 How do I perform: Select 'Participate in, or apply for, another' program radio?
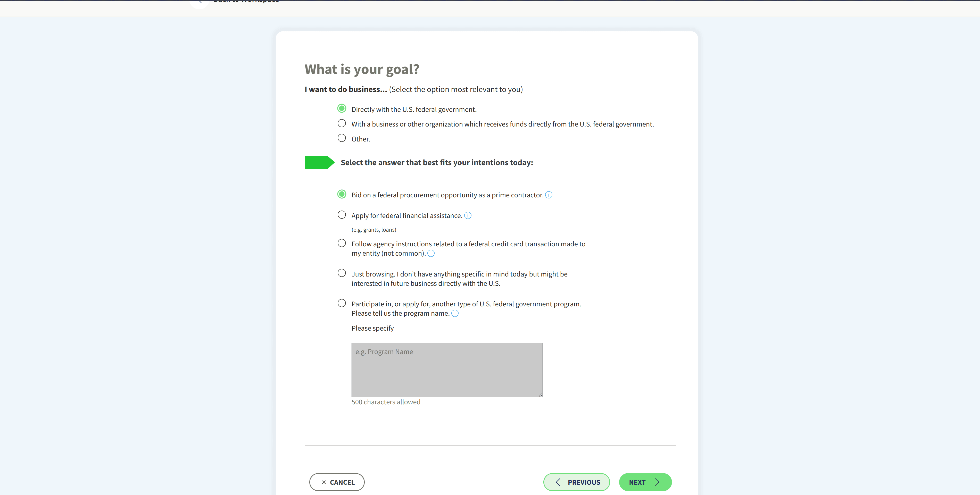click(342, 303)
